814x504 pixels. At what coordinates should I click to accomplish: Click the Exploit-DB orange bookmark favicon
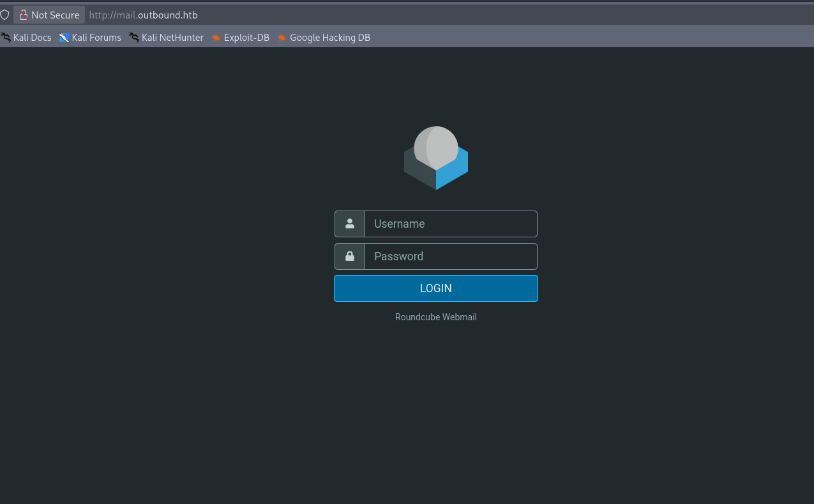(216, 38)
